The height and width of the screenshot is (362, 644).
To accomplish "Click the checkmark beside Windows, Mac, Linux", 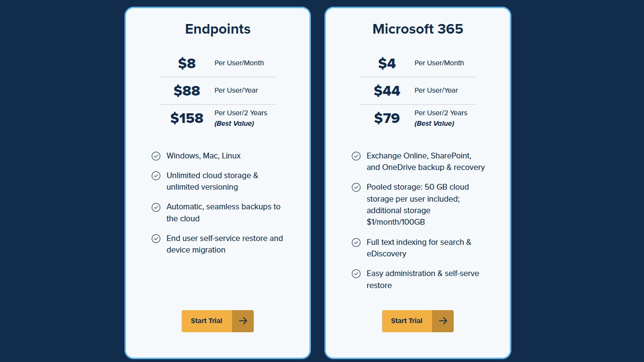I will 156,156.
